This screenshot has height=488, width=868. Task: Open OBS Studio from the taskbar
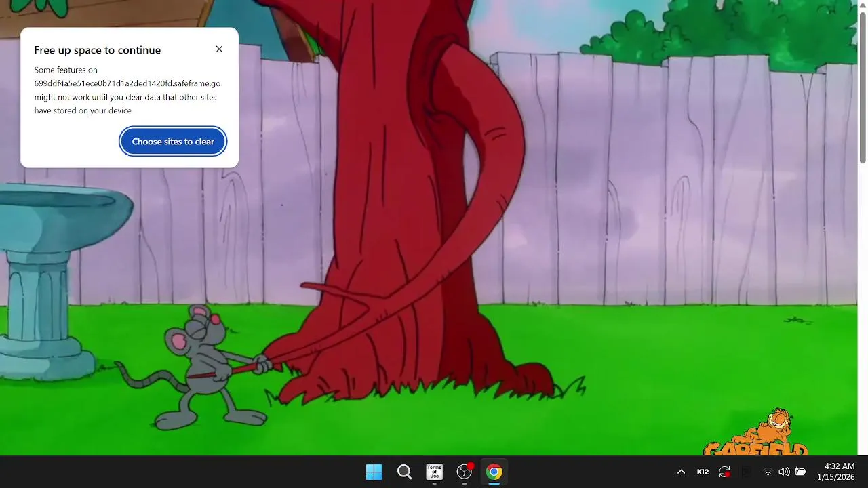tap(465, 472)
